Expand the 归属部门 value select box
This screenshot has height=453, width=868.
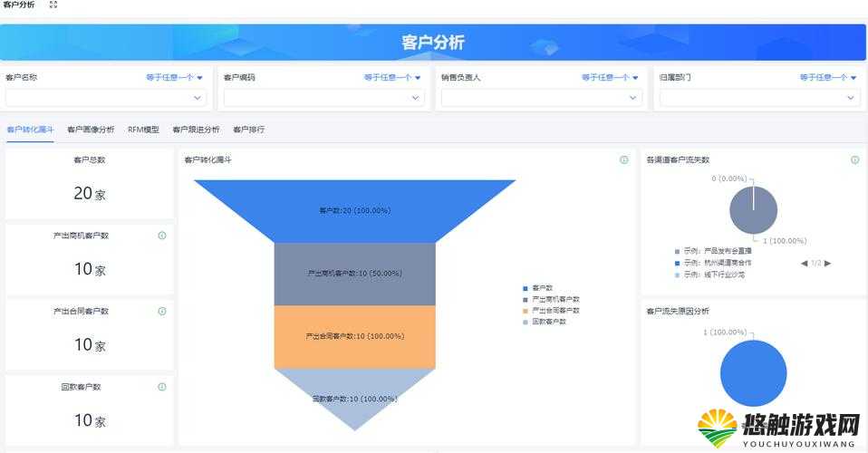(x=759, y=98)
